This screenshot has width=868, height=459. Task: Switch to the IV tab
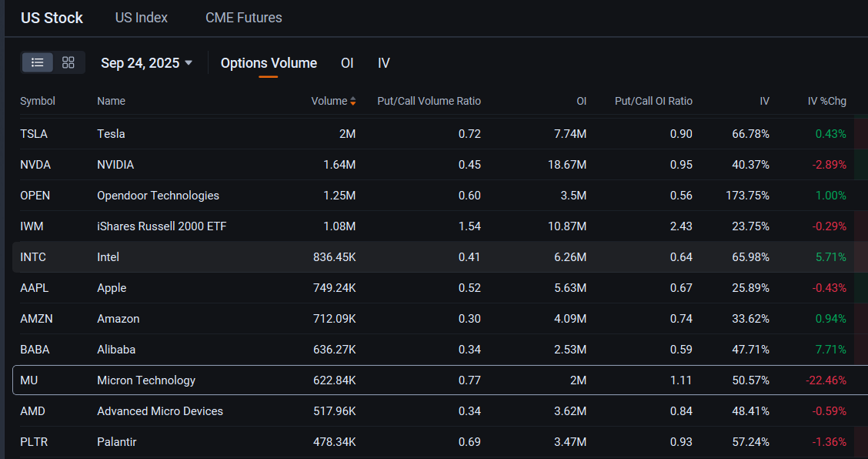click(x=383, y=62)
